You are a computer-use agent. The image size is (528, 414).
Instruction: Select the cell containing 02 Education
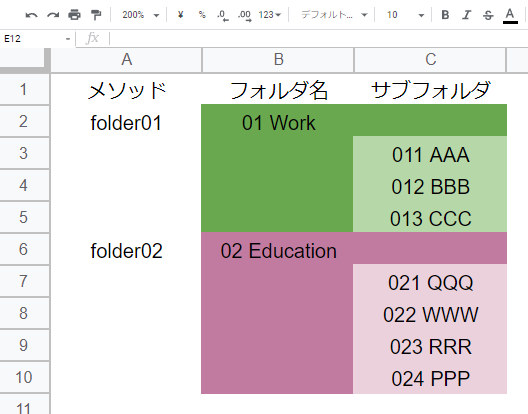(278, 251)
